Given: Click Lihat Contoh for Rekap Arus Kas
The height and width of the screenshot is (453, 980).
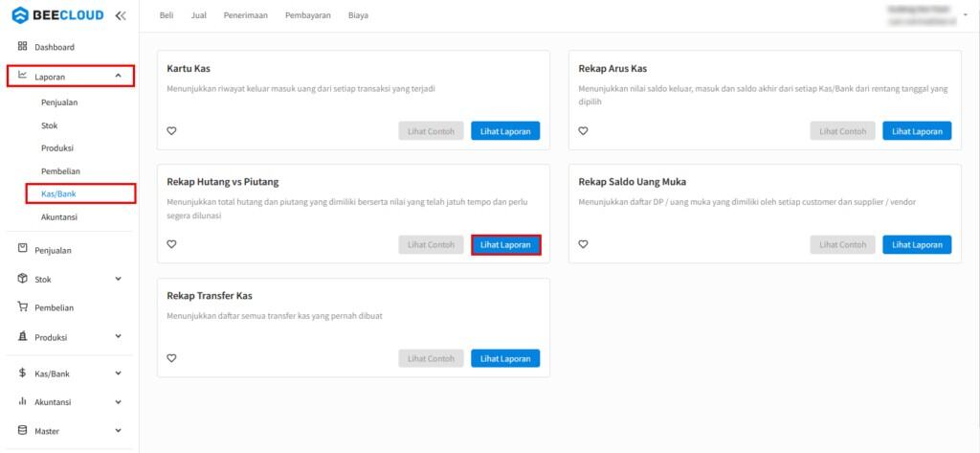Looking at the screenshot, I should (842, 131).
